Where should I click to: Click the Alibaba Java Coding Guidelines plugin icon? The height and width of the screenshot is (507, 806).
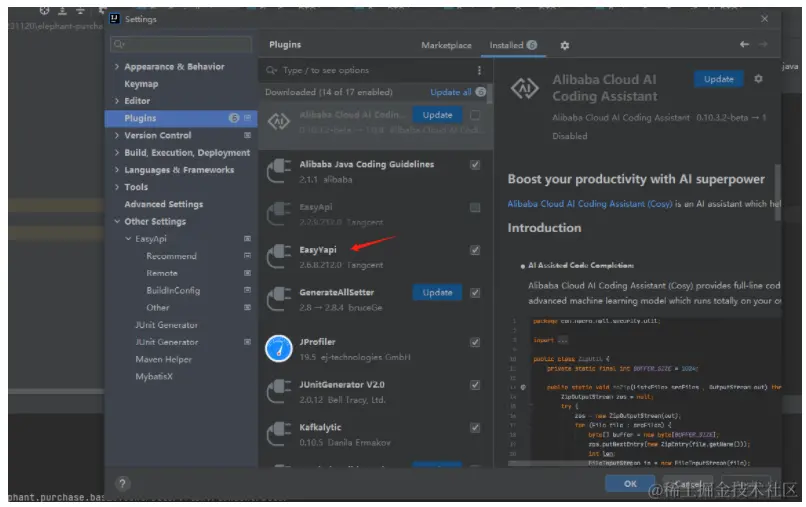click(279, 171)
